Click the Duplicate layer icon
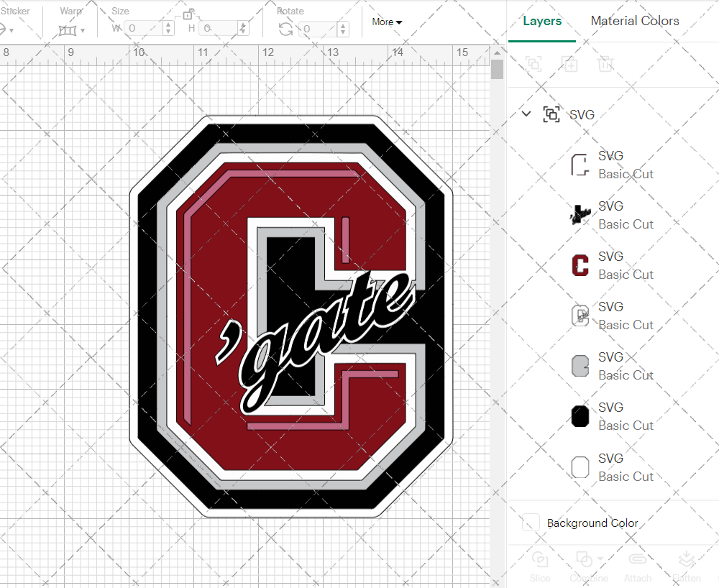This screenshot has height=588, width=719. 569,64
